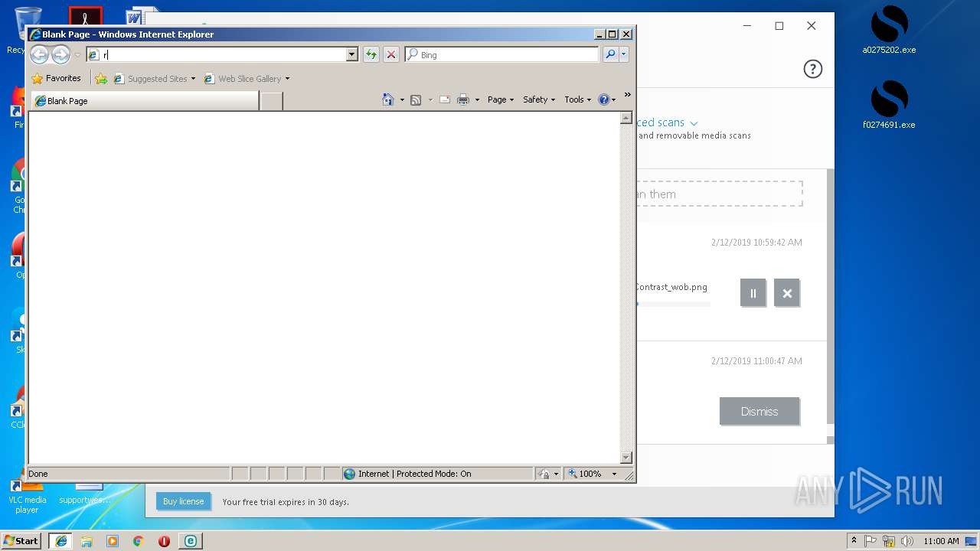Image resolution: width=980 pixels, height=551 pixels.
Task: Click the Stop loading X icon
Action: click(x=391, y=54)
